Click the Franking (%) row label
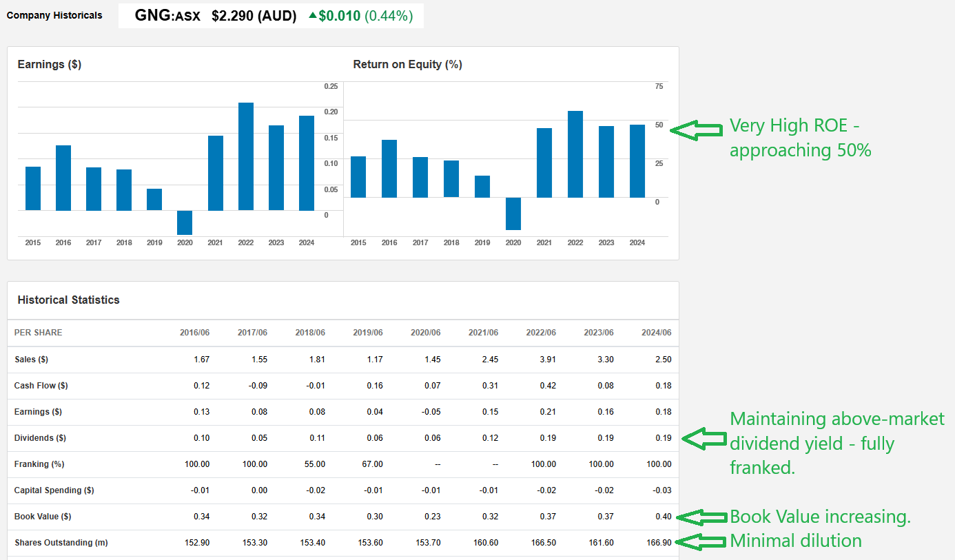Image resolution: width=955 pixels, height=560 pixels. click(39, 464)
